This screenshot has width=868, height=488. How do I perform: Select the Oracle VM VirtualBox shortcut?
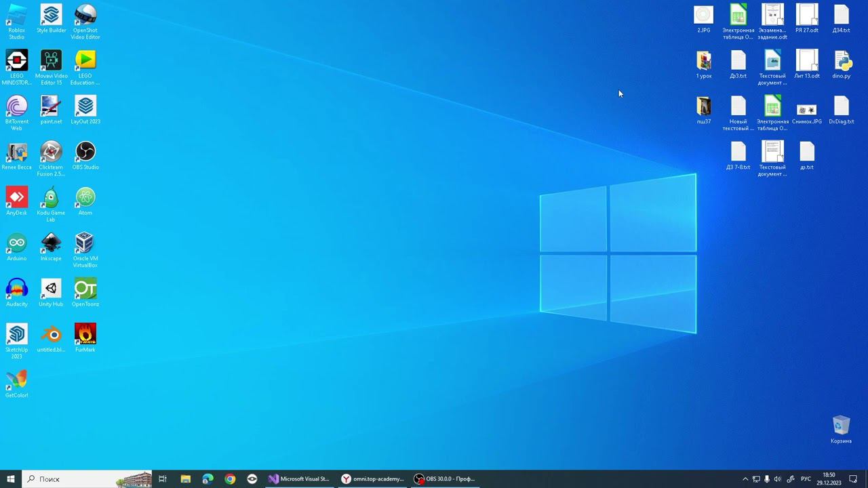(85, 249)
